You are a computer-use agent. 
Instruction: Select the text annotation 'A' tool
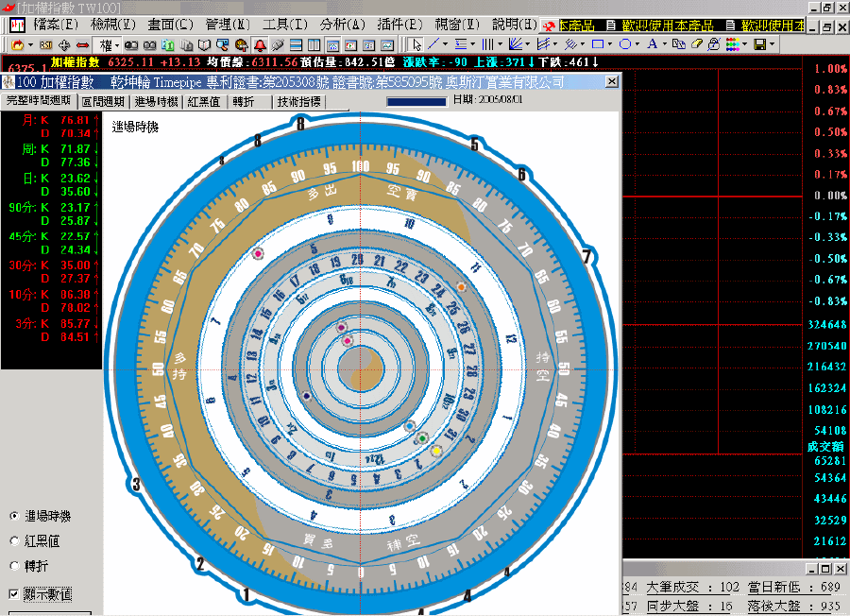point(652,44)
